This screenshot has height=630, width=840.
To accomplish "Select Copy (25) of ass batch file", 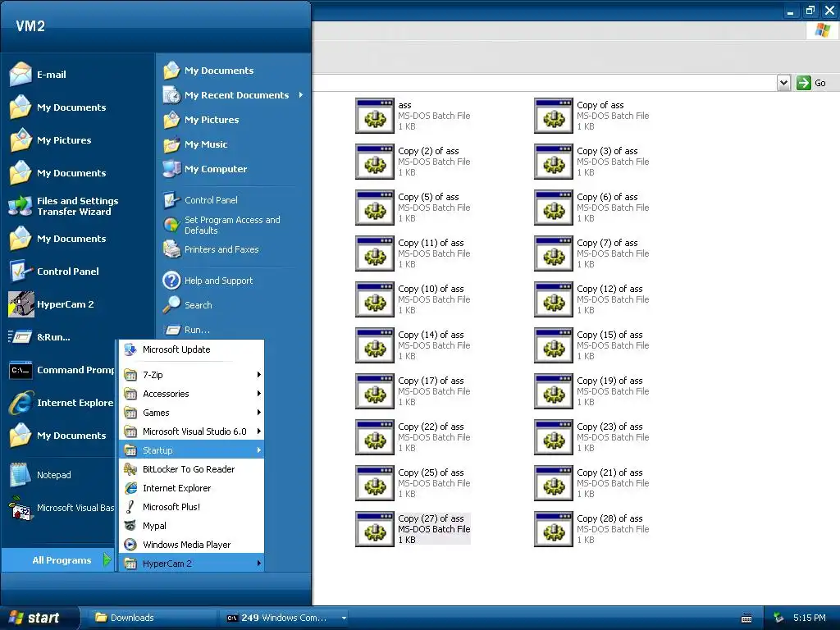I will tap(413, 483).
